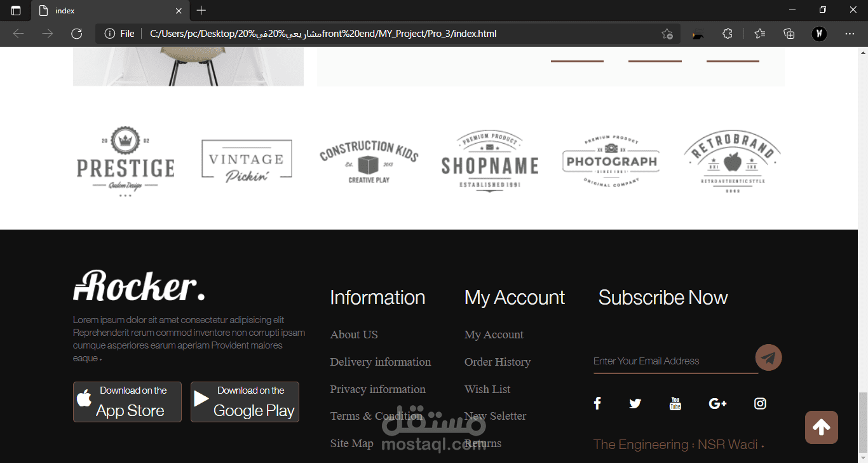Click the browser forward arrow
Image resolution: width=868 pixels, height=463 pixels.
48,34
